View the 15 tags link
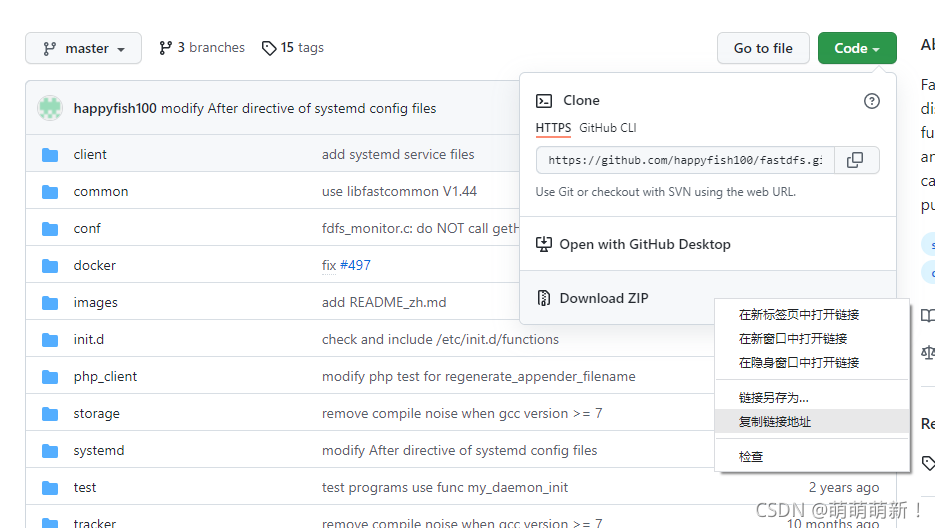 (293, 48)
